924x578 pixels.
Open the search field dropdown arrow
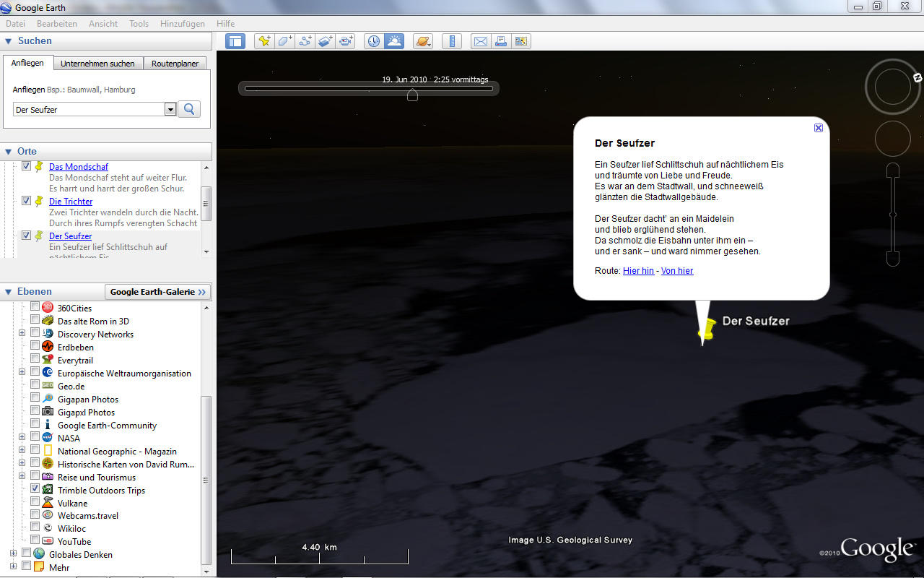point(170,110)
